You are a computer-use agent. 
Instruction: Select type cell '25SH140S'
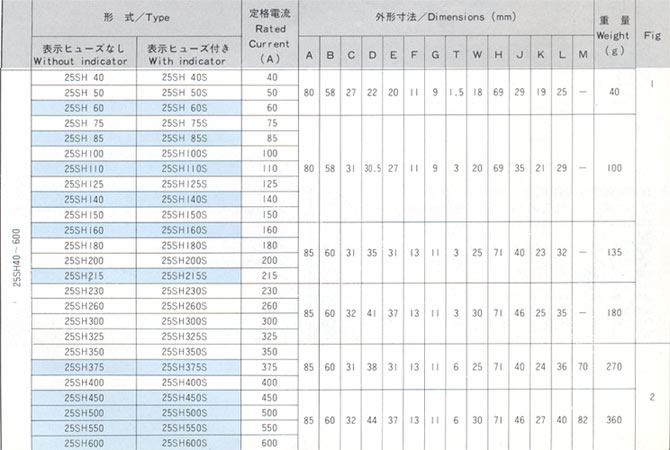[x=189, y=199]
